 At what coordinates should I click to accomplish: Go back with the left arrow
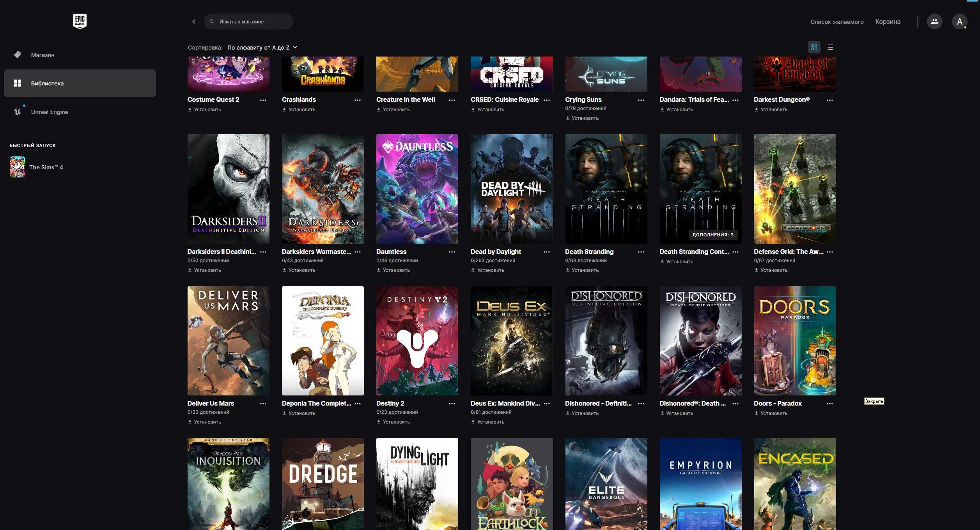[194, 21]
